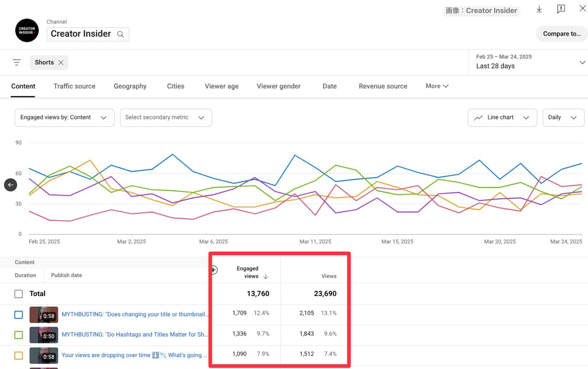The height and width of the screenshot is (369, 588).
Task: Click the Total engaged views value 13,760
Action: [258, 294]
